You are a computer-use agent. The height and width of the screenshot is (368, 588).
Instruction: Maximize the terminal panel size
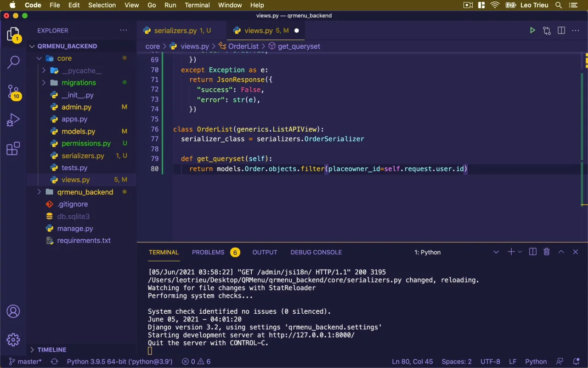[x=561, y=252]
